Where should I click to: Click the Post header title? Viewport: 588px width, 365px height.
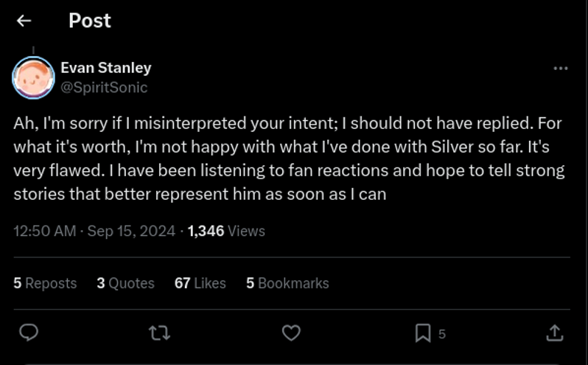pyautogui.click(x=90, y=21)
